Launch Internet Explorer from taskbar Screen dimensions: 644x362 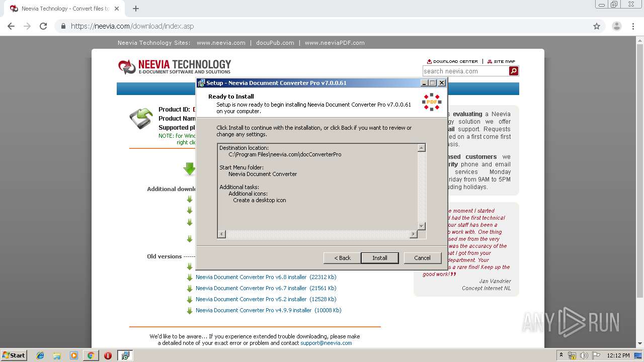pyautogui.click(x=40, y=355)
